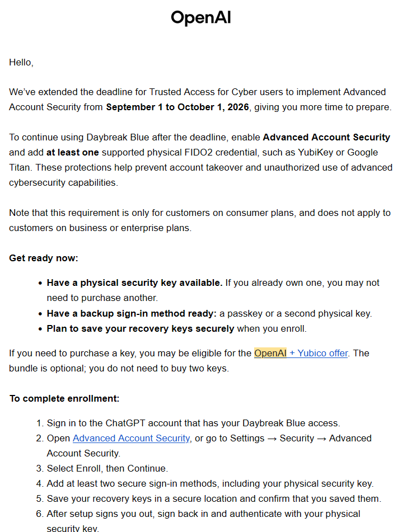Click step 4 about adding two sign-in methods

[210, 483]
